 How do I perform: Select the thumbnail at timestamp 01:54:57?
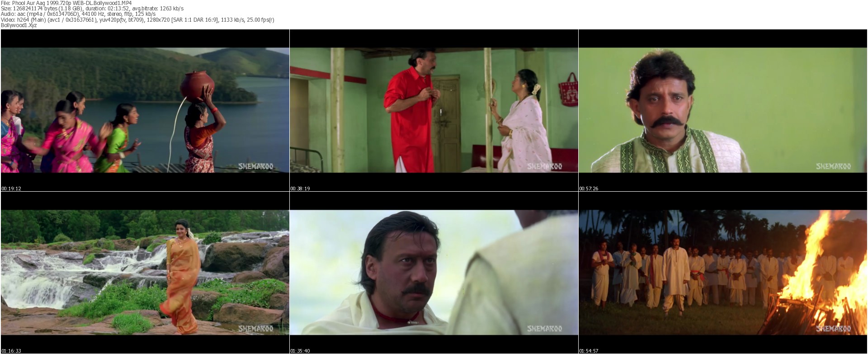click(x=723, y=273)
